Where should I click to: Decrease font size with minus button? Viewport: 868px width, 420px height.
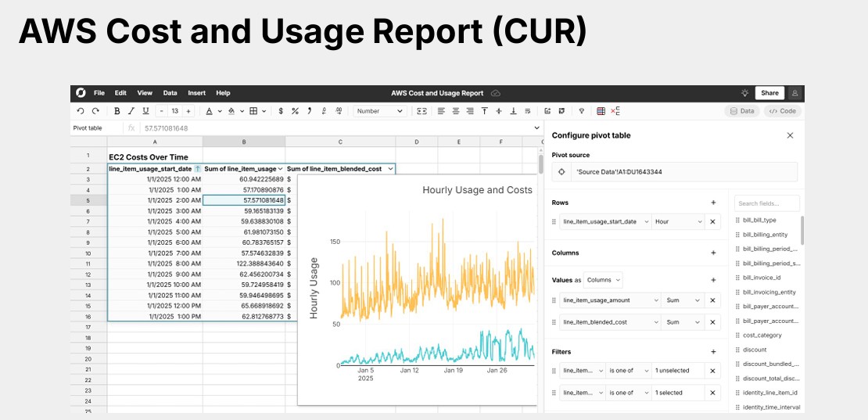(x=162, y=111)
